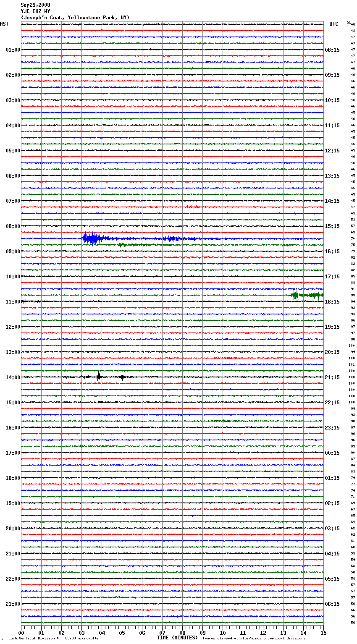Select the 11:00 MST hour label
The image size is (357, 644).
point(13,302)
